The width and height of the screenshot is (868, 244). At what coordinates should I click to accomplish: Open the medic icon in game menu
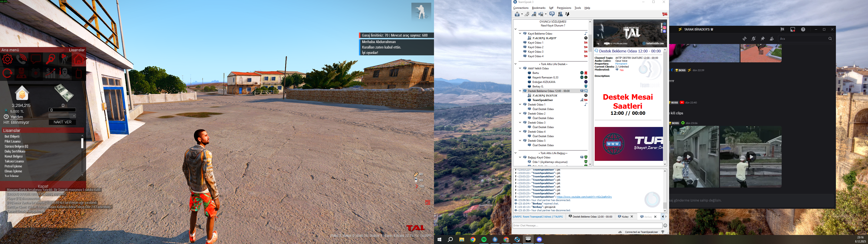[21, 73]
